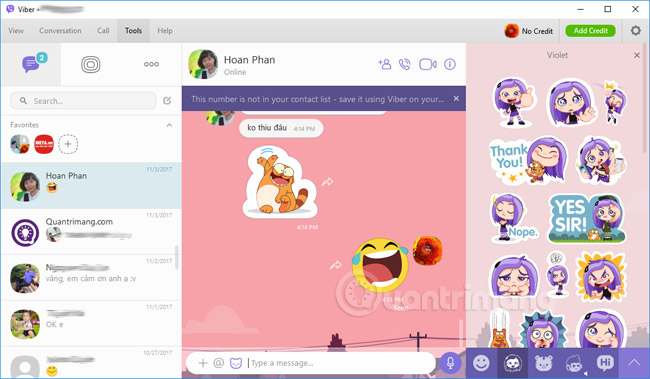This screenshot has width=650, height=379.
Task: Start a video call with Hoan Phan
Action: tap(428, 64)
